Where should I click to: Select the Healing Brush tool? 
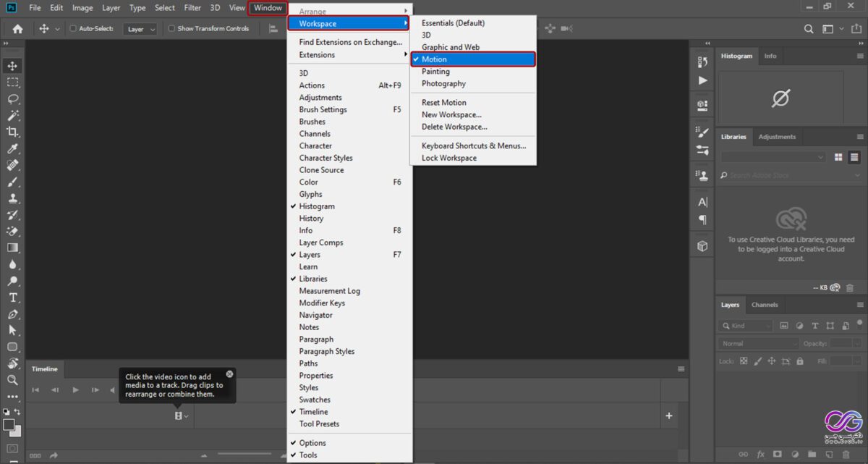pyautogui.click(x=12, y=165)
